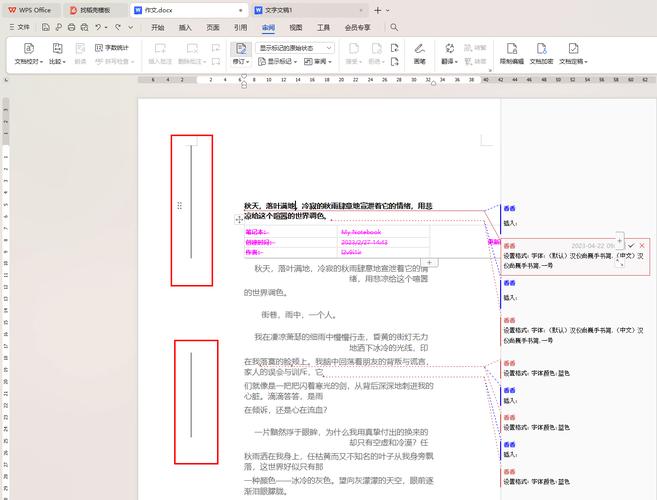Switch to the 视图 ribbon tab
The width and height of the screenshot is (657, 500).
(295, 28)
